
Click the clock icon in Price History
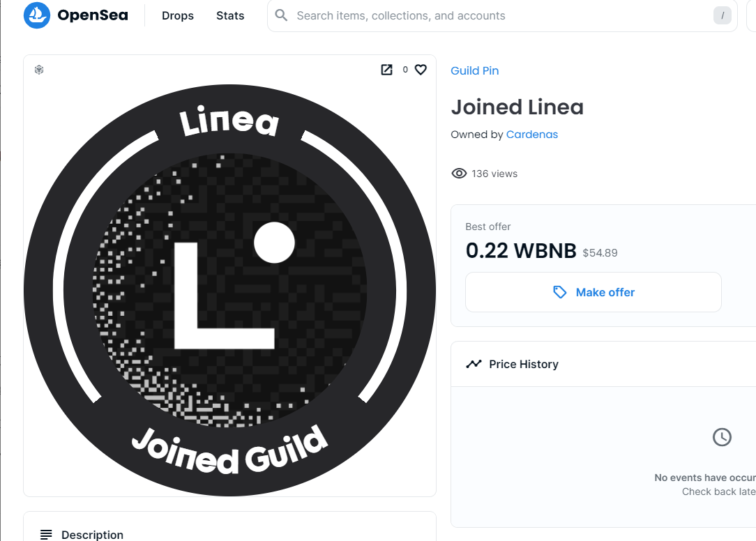722,437
